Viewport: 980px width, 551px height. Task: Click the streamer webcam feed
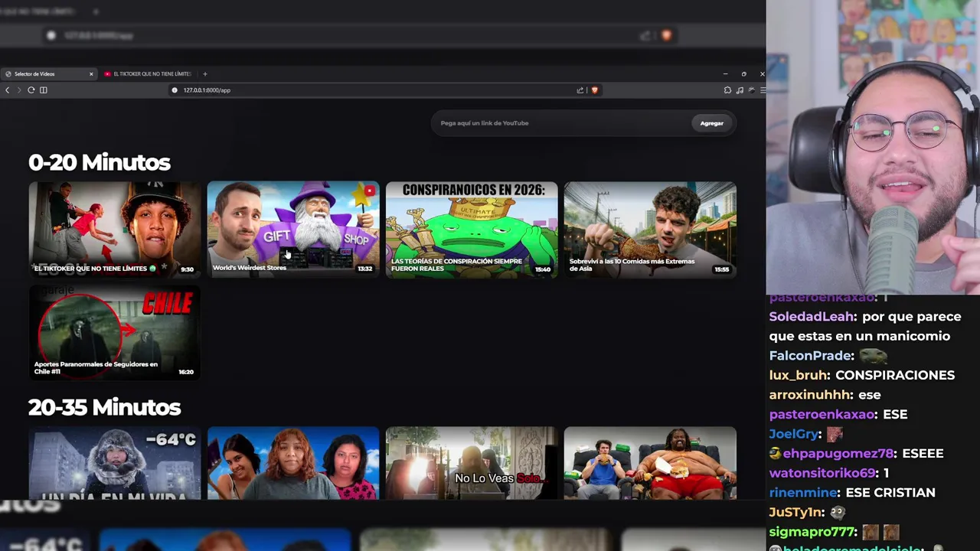[x=873, y=147]
